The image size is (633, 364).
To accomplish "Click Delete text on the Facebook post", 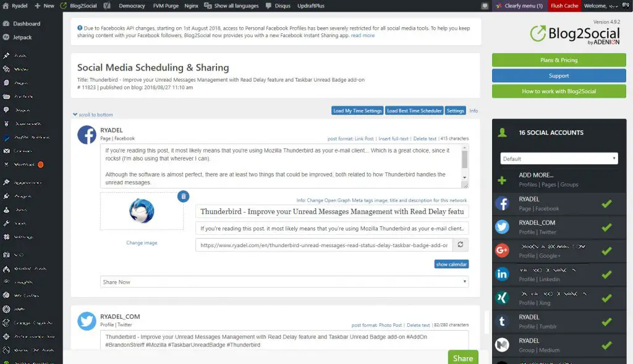I will click(x=425, y=138).
